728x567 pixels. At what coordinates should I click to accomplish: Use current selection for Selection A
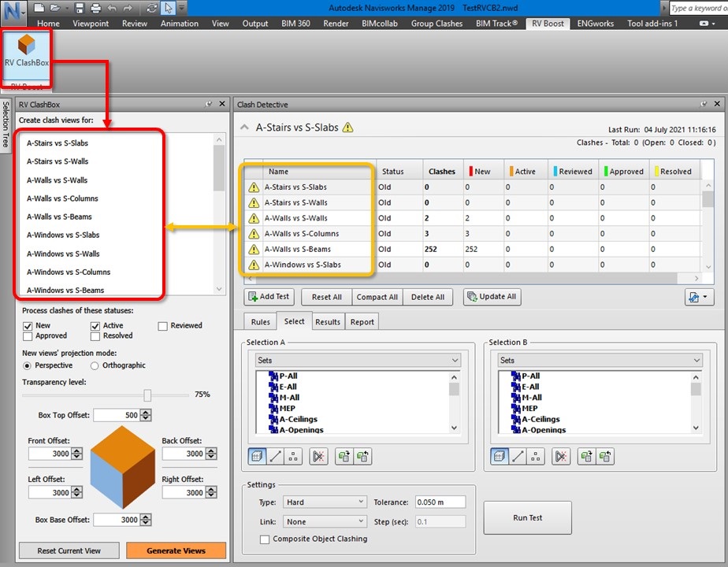344,457
